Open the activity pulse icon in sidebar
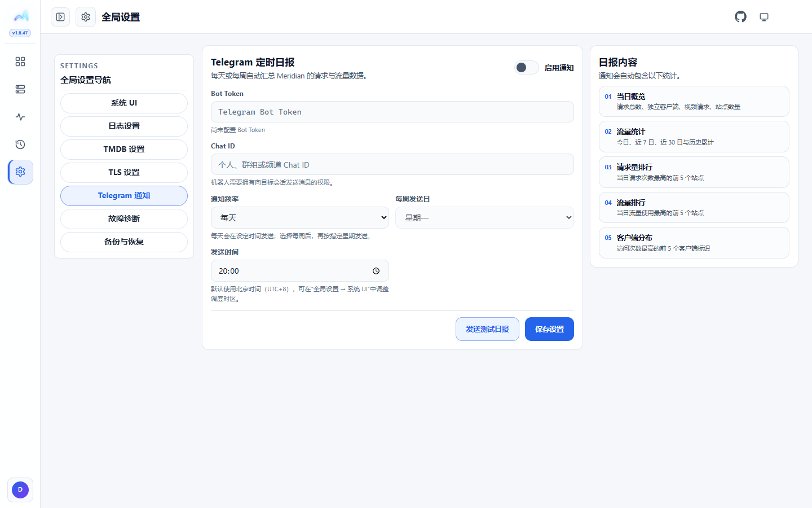 [x=20, y=117]
